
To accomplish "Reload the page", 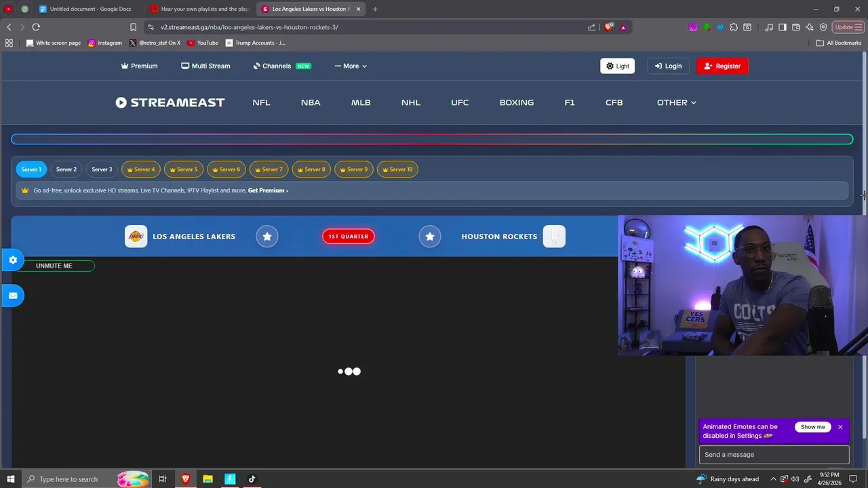I will (36, 27).
